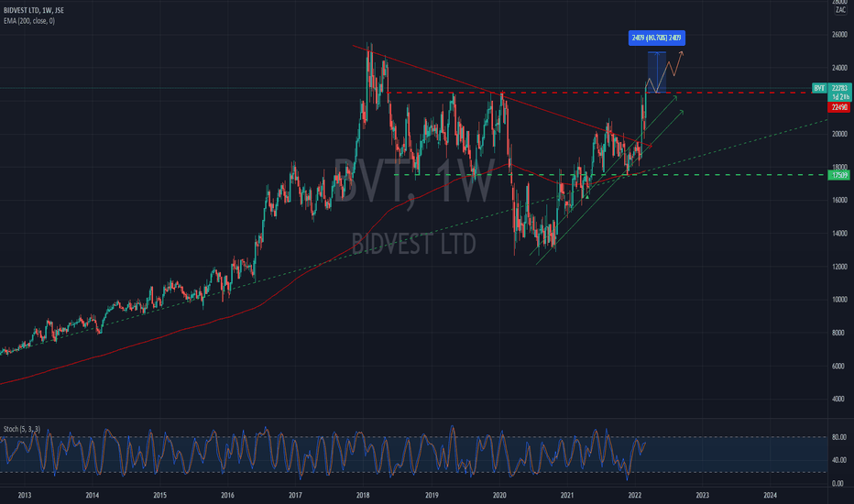
Task: Select the EMA (200, close, 0) indicator legend
Action: point(29,21)
